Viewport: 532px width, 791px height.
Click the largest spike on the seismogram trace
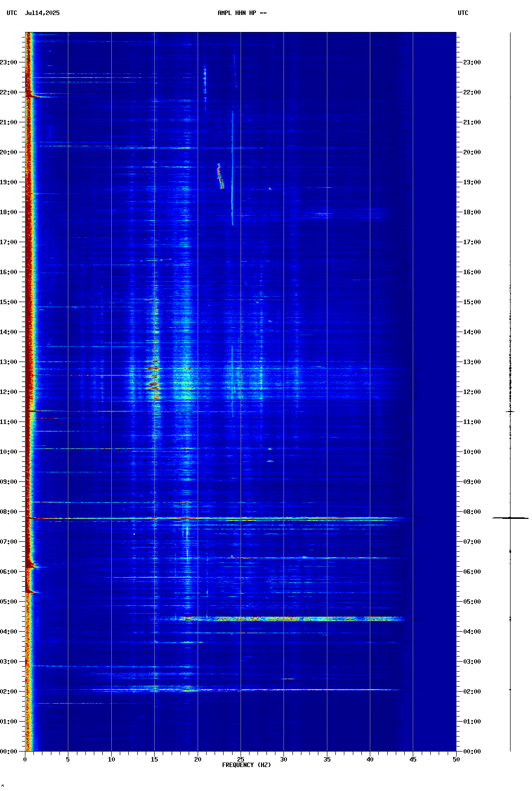point(510,518)
